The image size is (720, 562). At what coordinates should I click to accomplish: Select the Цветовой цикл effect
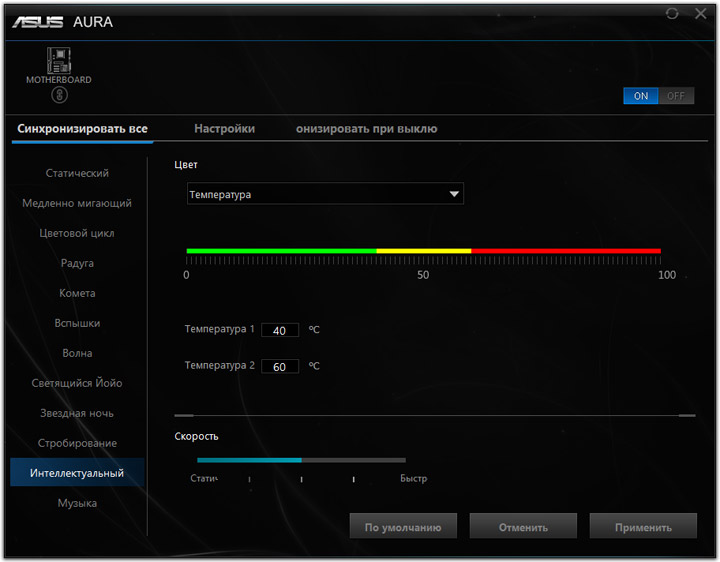77,233
